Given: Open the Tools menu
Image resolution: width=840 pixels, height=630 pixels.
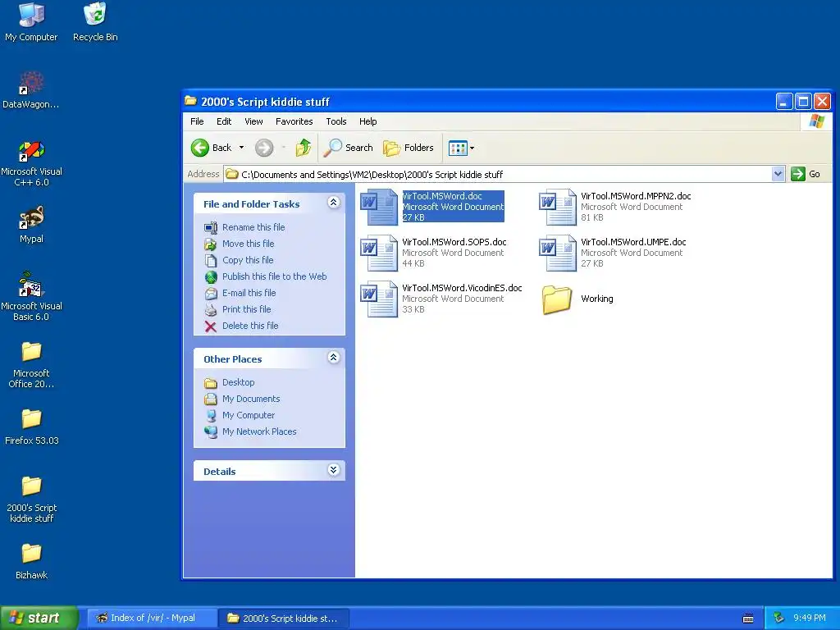Looking at the screenshot, I should coord(336,121).
